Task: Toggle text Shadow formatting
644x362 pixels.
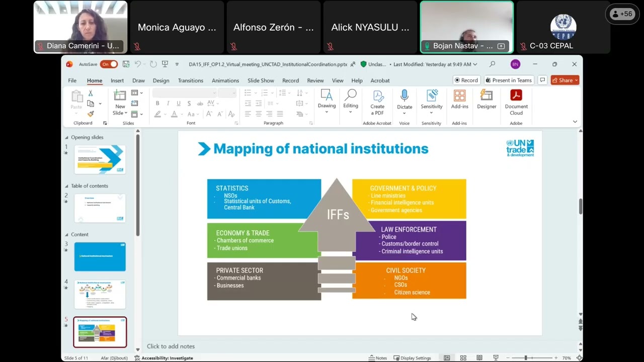Action: point(189,104)
